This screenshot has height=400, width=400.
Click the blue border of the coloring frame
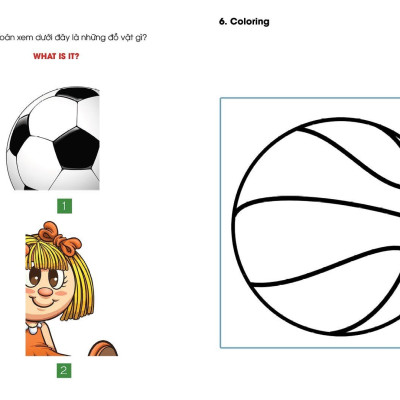pyautogui.click(x=220, y=223)
